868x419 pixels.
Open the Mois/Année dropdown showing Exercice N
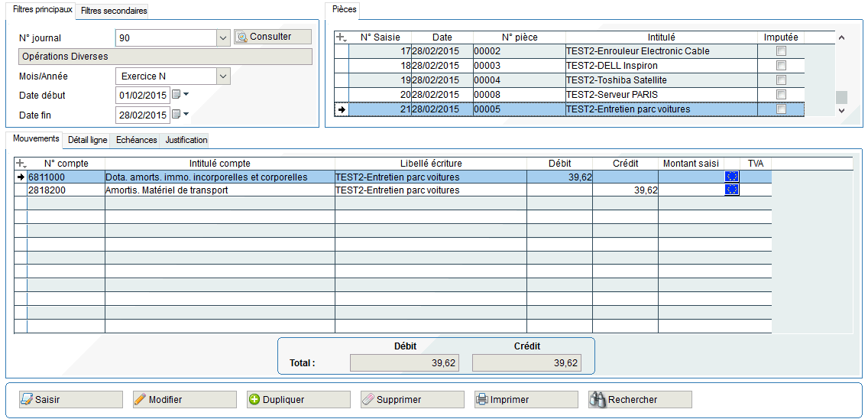222,76
